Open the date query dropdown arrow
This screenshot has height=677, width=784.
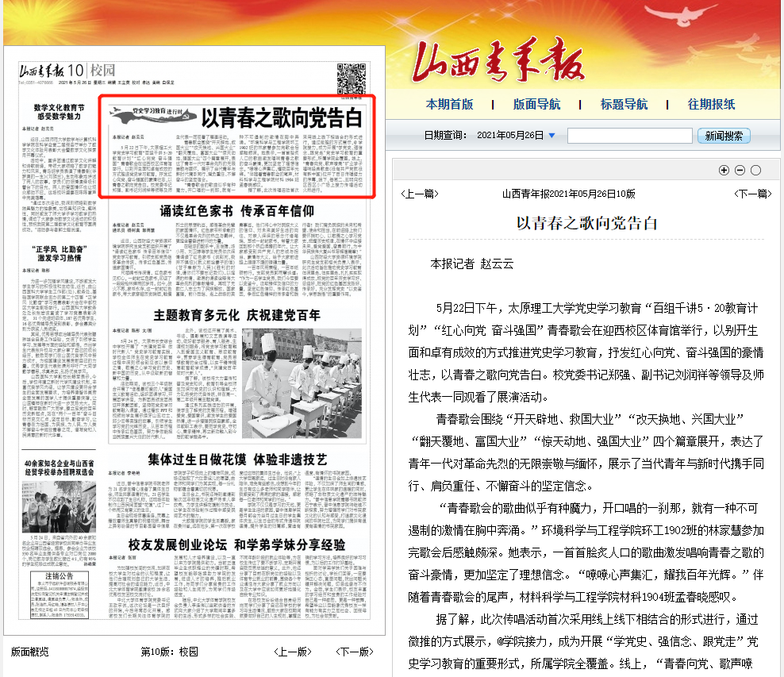tap(551, 136)
